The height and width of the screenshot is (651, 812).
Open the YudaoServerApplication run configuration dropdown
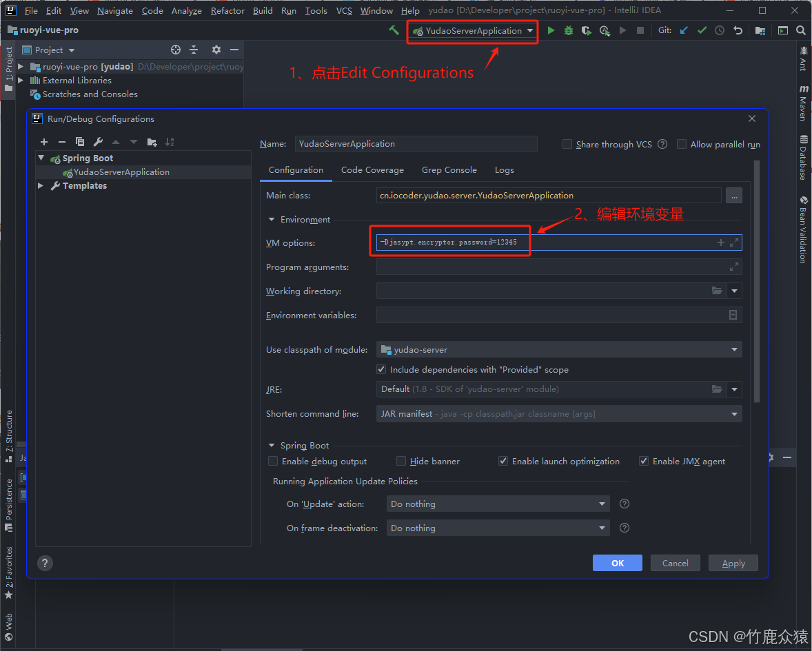coord(473,31)
